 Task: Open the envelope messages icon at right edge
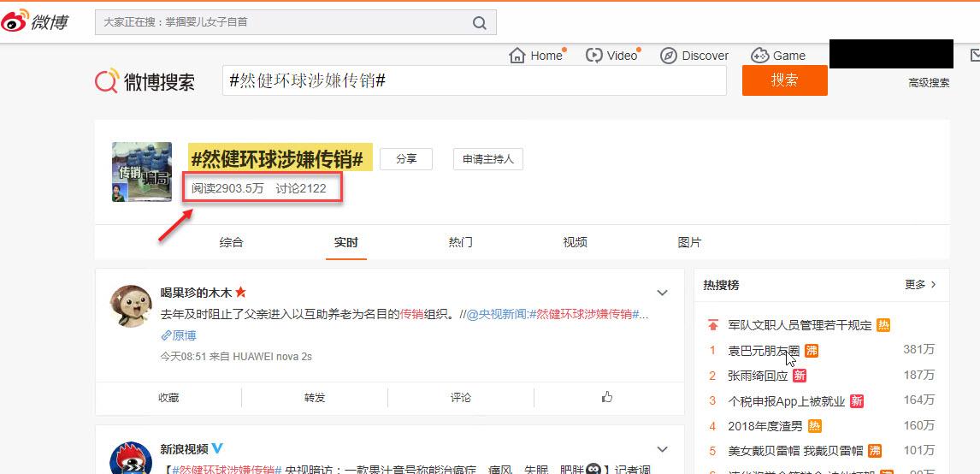tap(975, 56)
